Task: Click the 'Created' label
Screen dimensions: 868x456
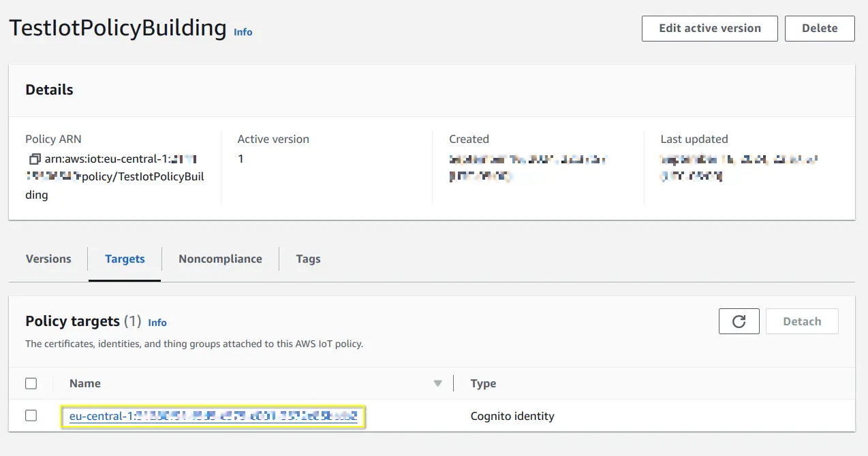Action: tap(469, 139)
